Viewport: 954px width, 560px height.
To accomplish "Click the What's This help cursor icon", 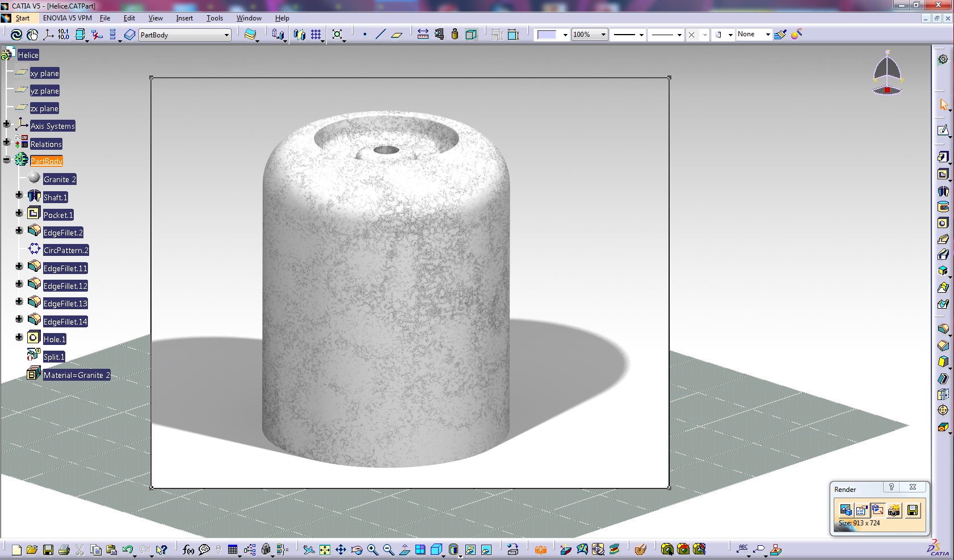I will point(162,550).
